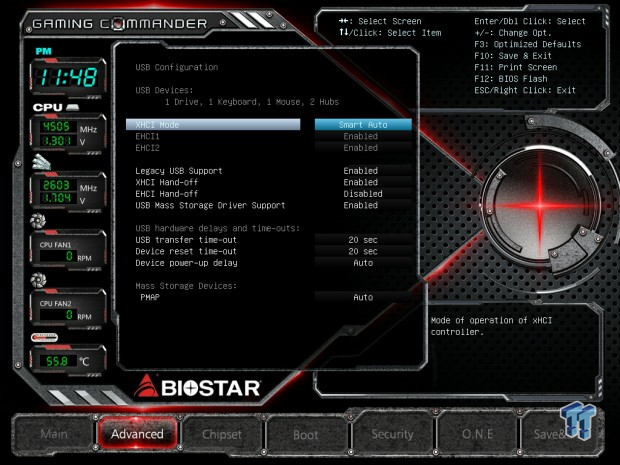Click the memory 2603 MHz readout
This screenshot has height=465, width=620.
57,185
